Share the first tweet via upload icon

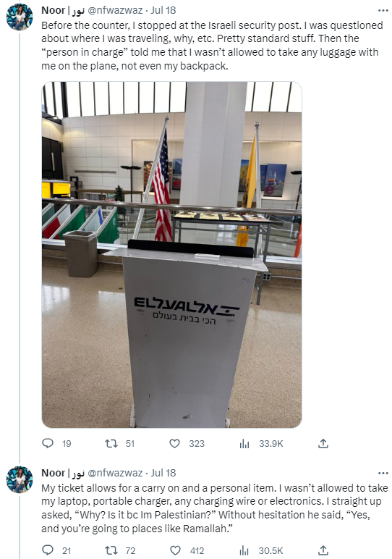(x=323, y=443)
